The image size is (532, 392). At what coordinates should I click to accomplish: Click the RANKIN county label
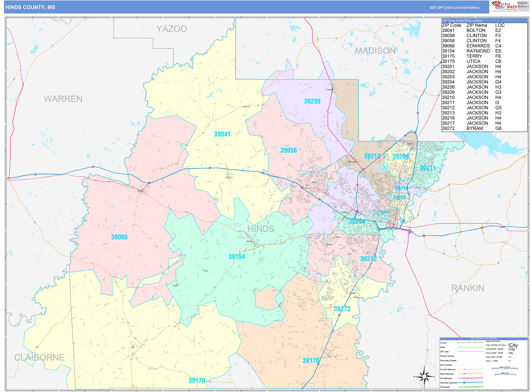point(467,288)
